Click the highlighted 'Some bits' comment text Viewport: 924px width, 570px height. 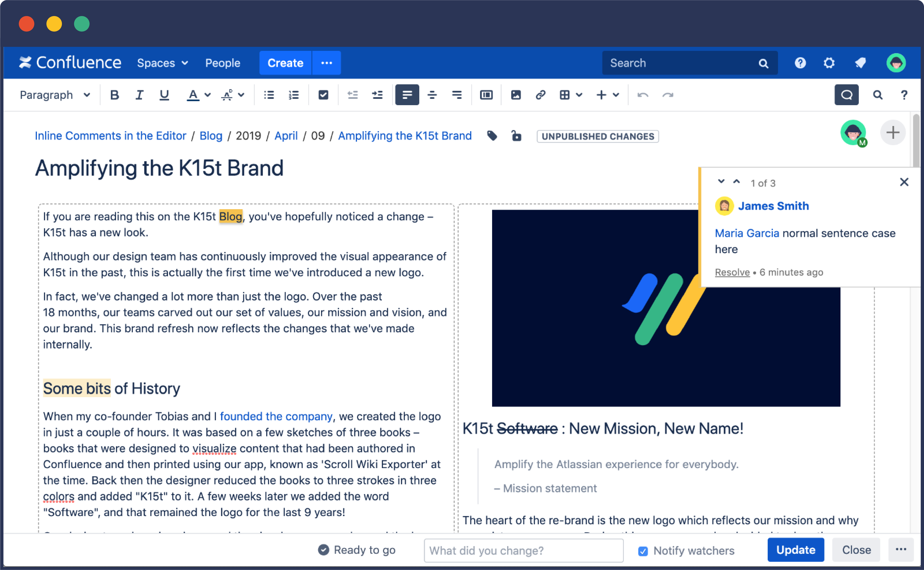pyautogui.click(x=77, y=388)
